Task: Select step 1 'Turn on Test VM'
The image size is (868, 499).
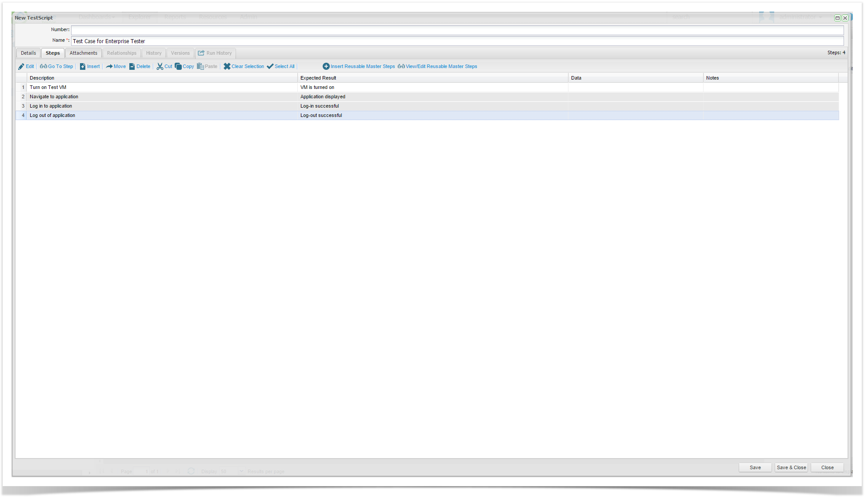Action: click(48, 88)
